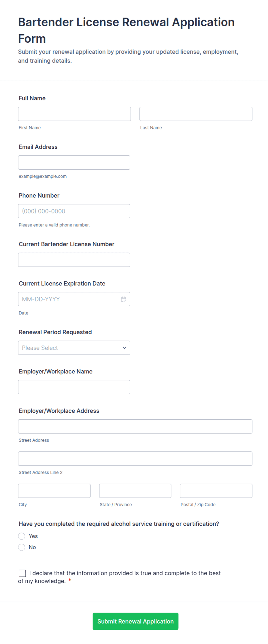Focus the State / Province field
The width and height of the screenshot is (268, 644).
coord(135,491)
